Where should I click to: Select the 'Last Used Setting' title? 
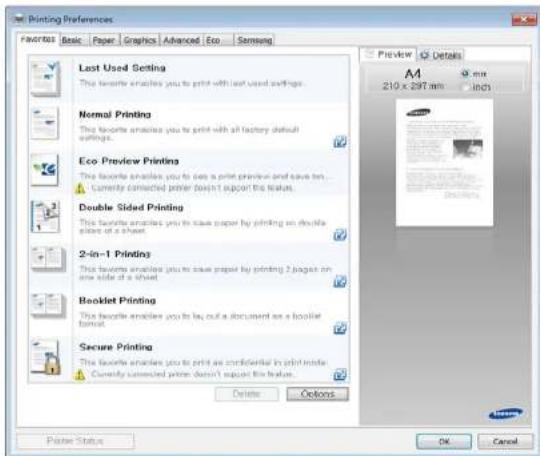coord(122,68)
